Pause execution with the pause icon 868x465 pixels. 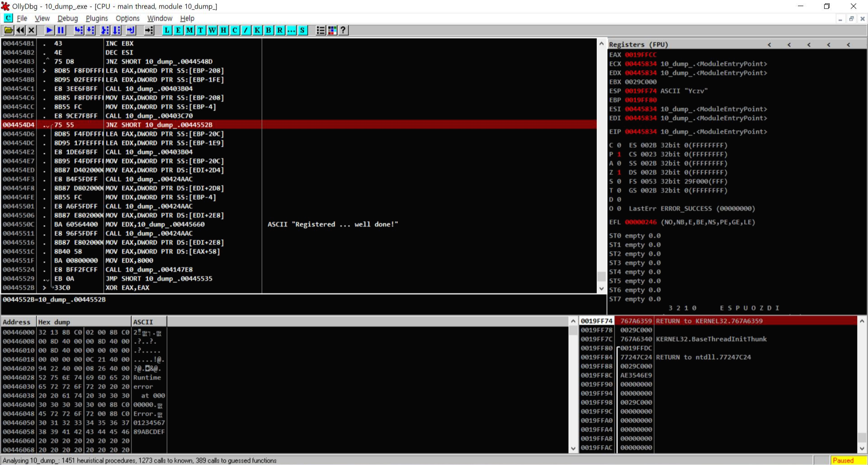[x=61, y=30]
